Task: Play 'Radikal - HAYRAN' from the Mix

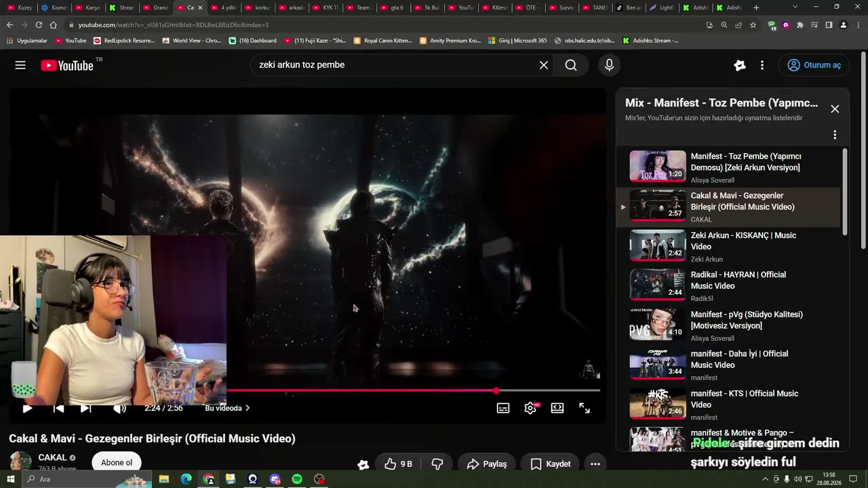Action: point(728,285)
